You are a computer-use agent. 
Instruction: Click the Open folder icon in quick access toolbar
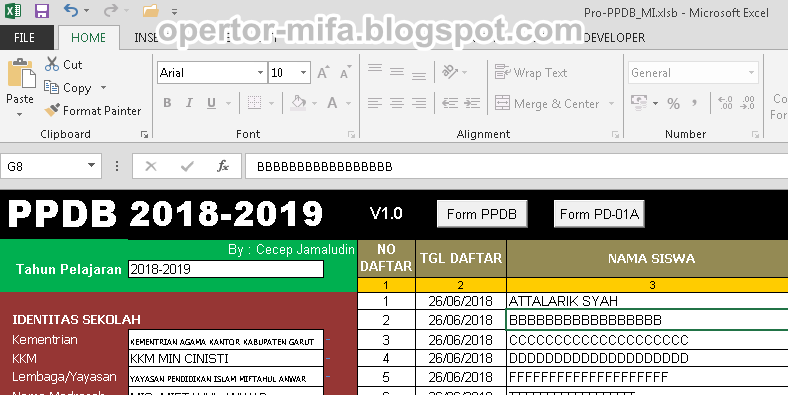[x=150, y=11]
